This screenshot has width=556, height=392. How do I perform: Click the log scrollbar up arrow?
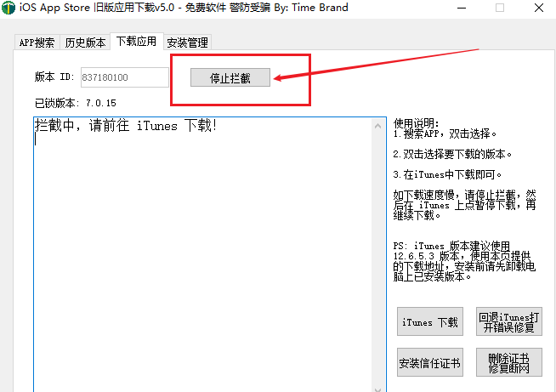coord(378,126)
